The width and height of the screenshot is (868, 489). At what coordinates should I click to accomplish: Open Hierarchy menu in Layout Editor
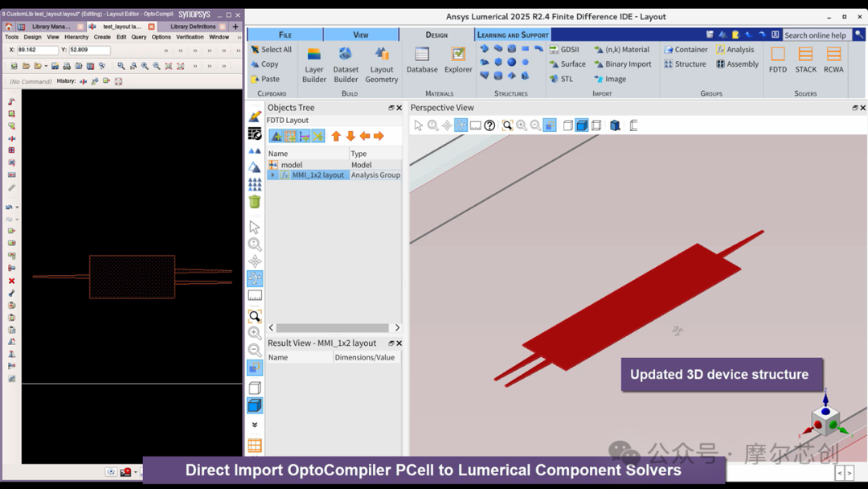pyautogui.click(x=76, y=37)
